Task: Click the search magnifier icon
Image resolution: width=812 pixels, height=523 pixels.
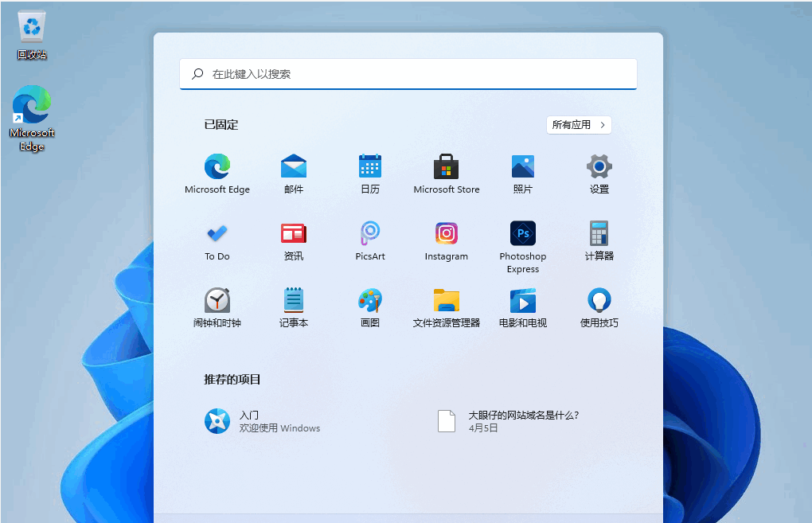Action: [x=197, y=74]
